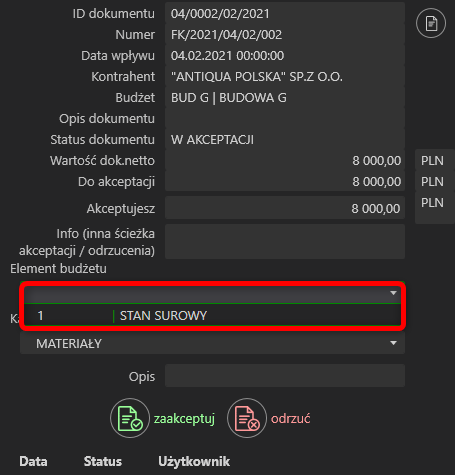Click the Status dokumentu W AKCEPTACJI field

pyautogui.click(x=285, y=140)
